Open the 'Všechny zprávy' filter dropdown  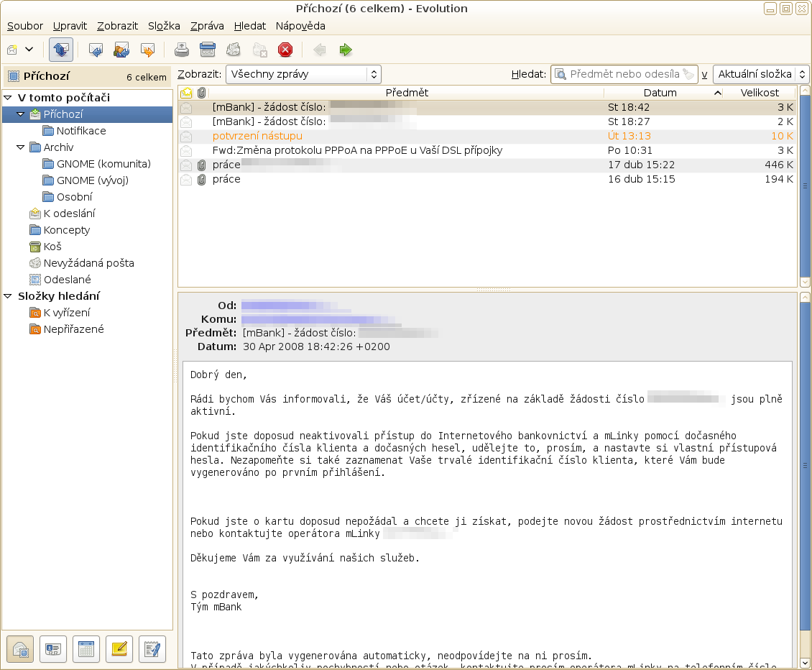tap(303, 74)
